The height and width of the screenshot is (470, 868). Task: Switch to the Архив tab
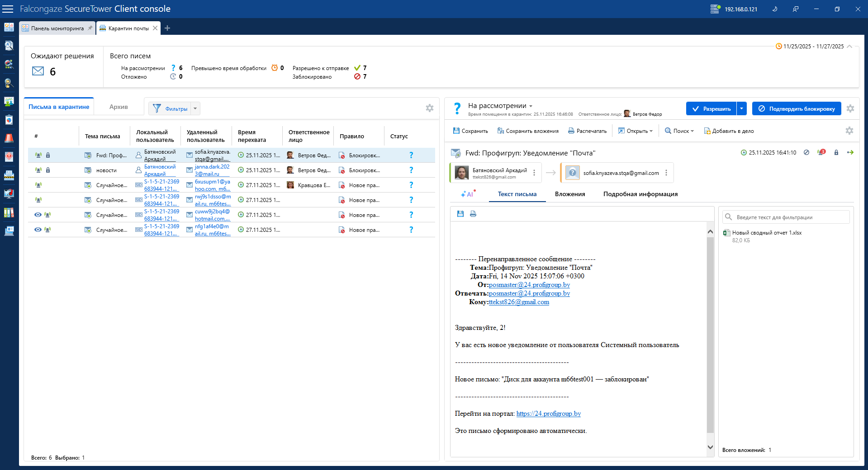tap(119, 107)
